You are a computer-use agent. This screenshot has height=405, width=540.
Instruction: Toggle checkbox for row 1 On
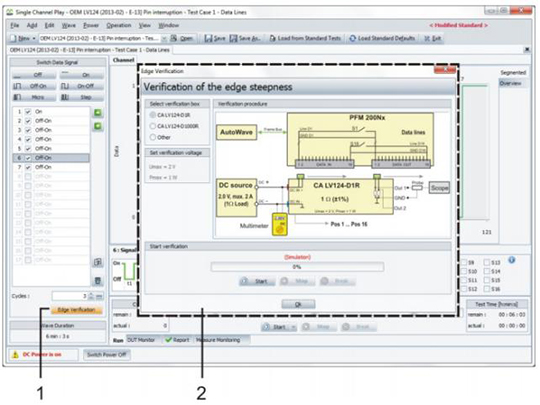tap(28, 112)
